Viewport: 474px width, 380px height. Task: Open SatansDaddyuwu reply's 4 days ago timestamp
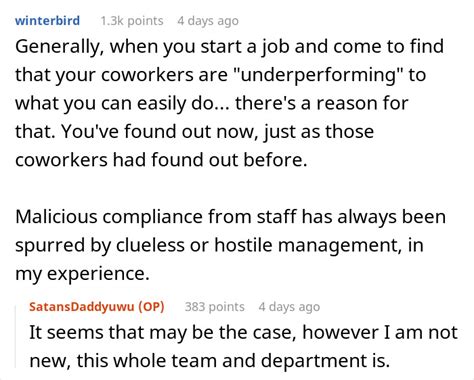coord(289,307)
